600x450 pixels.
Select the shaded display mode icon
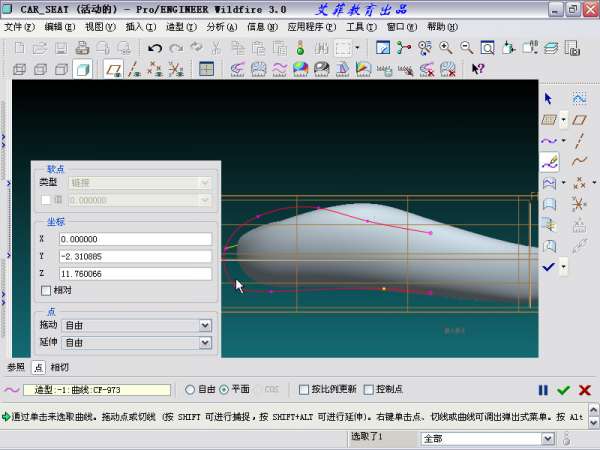click(83, 69)
